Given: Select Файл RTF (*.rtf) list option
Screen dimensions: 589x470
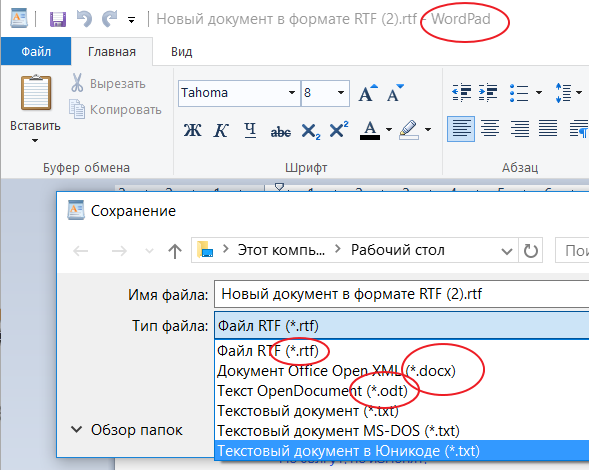Looking at the screenshot, I should coord(402,351).
